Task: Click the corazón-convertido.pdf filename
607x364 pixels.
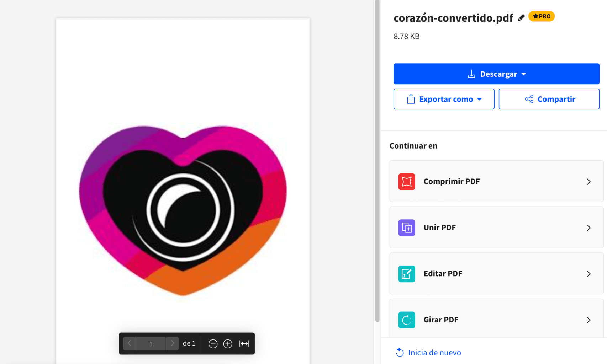Action: (453, 18)
